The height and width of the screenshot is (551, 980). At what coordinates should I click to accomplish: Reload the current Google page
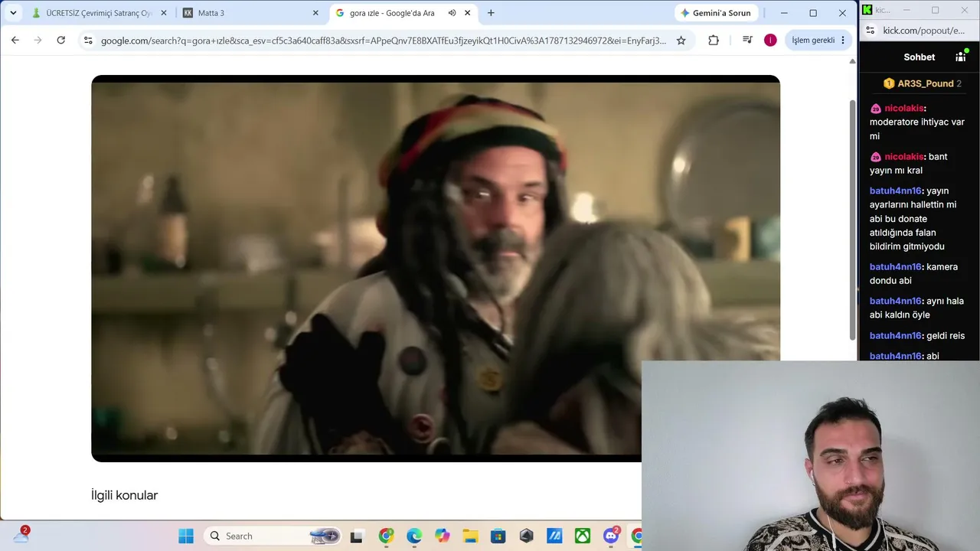(x=60, y=40)
